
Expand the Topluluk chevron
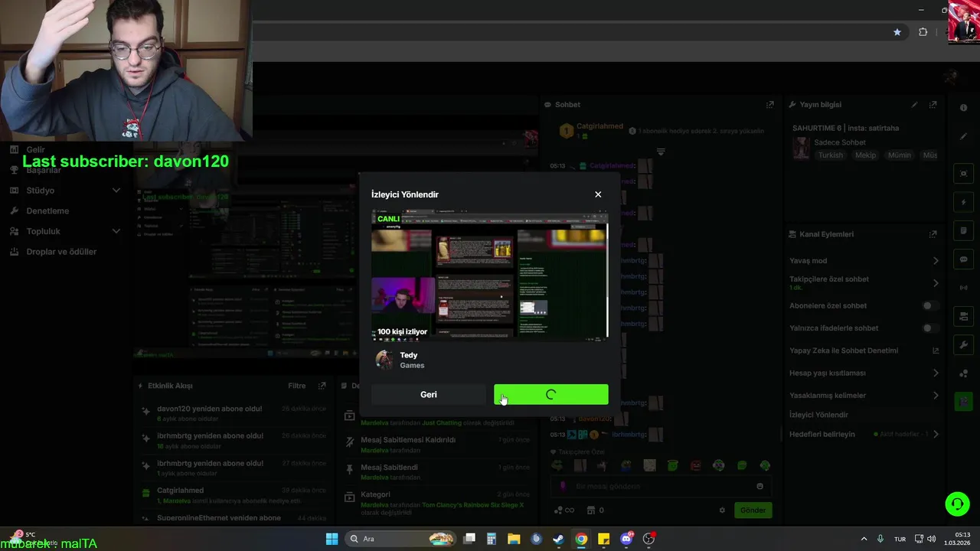tap(116, 231)
